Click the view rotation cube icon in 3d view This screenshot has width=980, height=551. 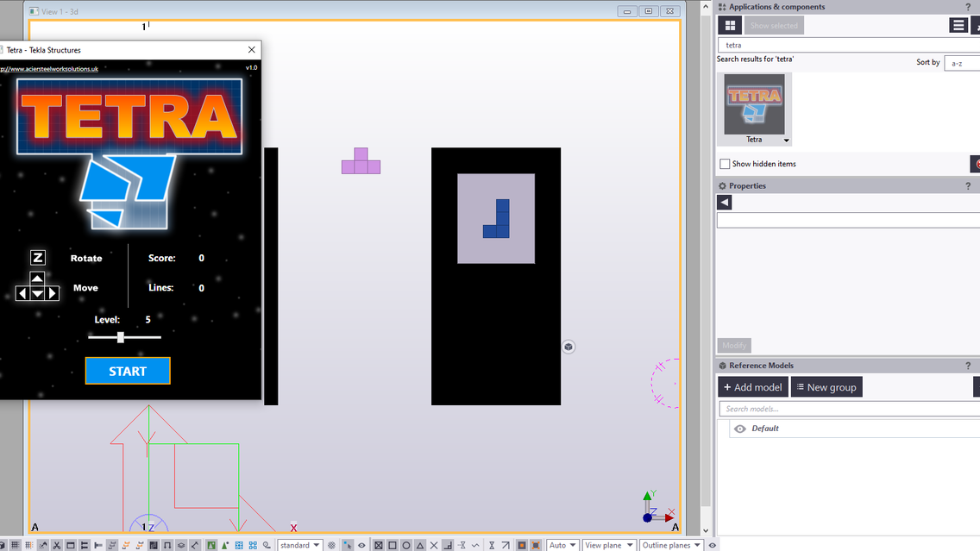pos(569,347)
